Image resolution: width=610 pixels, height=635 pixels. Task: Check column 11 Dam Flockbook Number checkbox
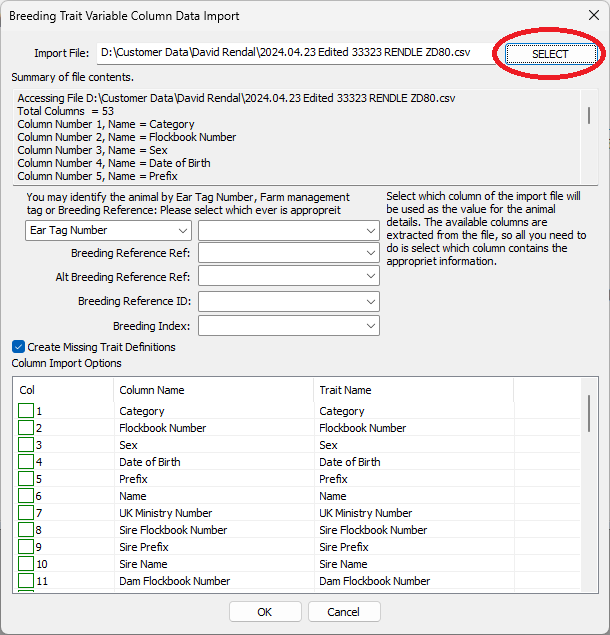click(26, 581)
